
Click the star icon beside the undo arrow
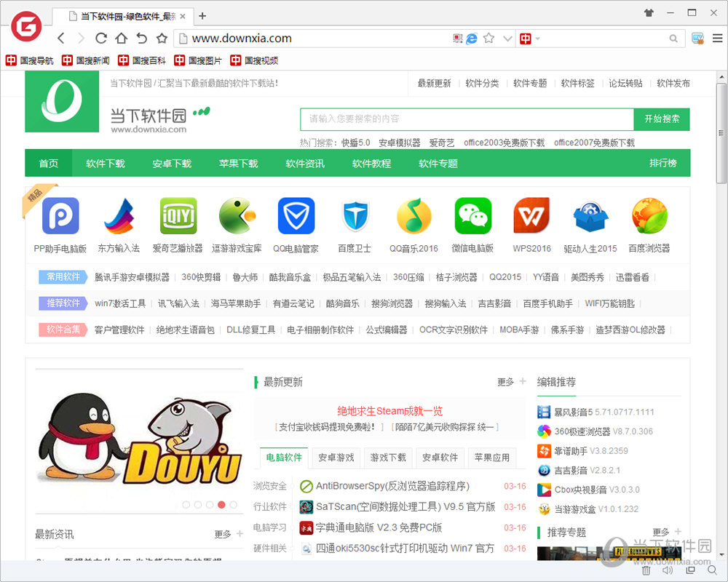(162, 38)
